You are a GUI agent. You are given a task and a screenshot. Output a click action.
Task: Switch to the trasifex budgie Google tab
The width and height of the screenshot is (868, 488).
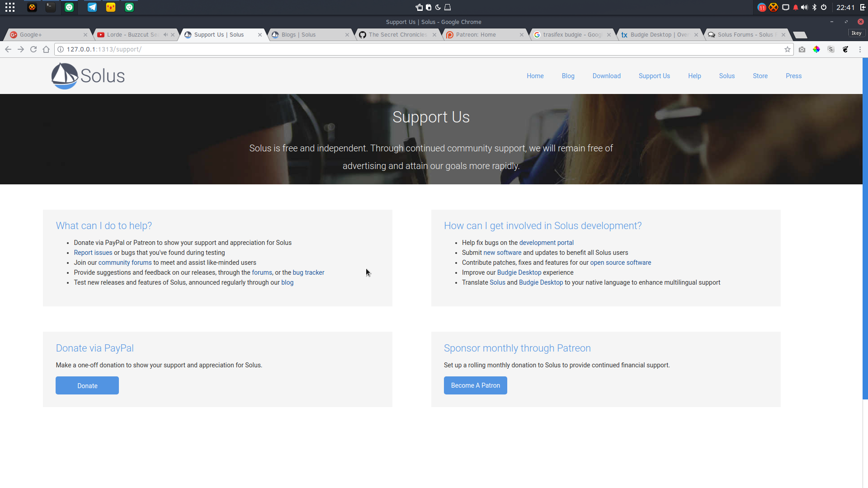point(571,35)
